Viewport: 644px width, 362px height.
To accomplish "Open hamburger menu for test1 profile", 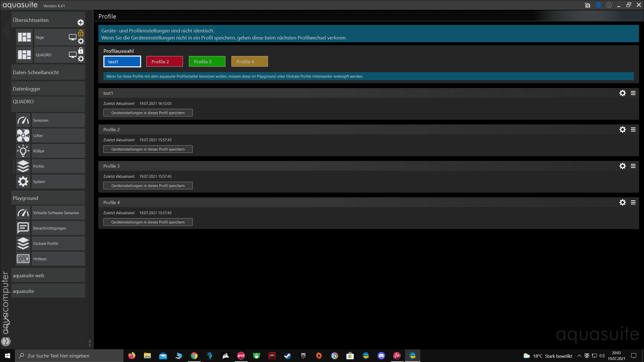I will point(633,93).
